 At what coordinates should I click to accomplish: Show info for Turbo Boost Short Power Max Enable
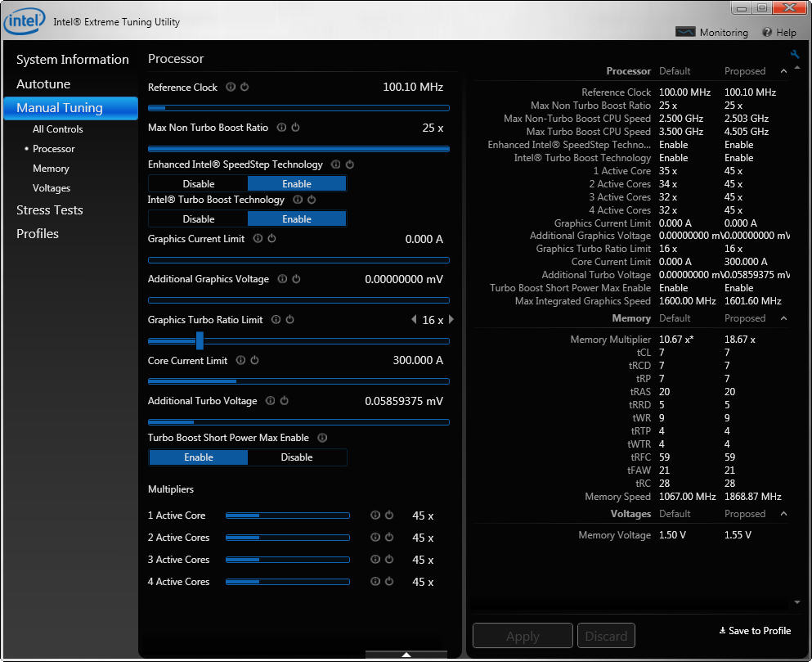pyautogui.click(x=322, y=438)
